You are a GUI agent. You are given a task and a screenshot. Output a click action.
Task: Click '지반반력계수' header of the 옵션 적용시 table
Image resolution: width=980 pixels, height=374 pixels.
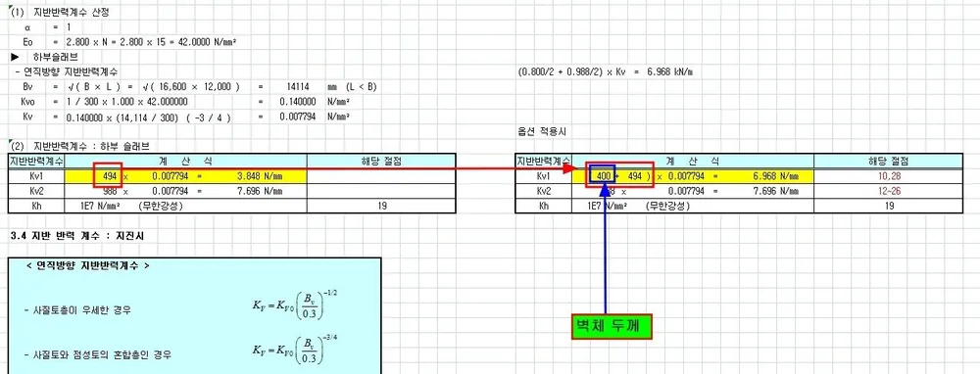(543, 162)
